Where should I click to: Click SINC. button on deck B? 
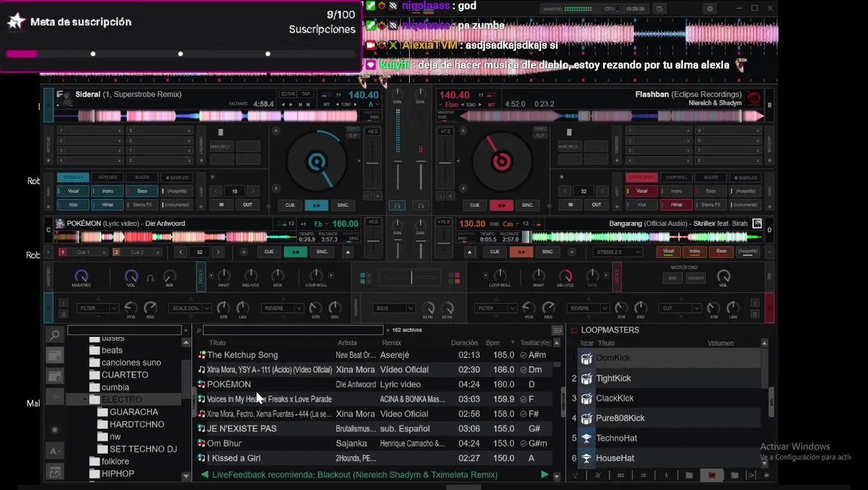[x=528, y=205]
